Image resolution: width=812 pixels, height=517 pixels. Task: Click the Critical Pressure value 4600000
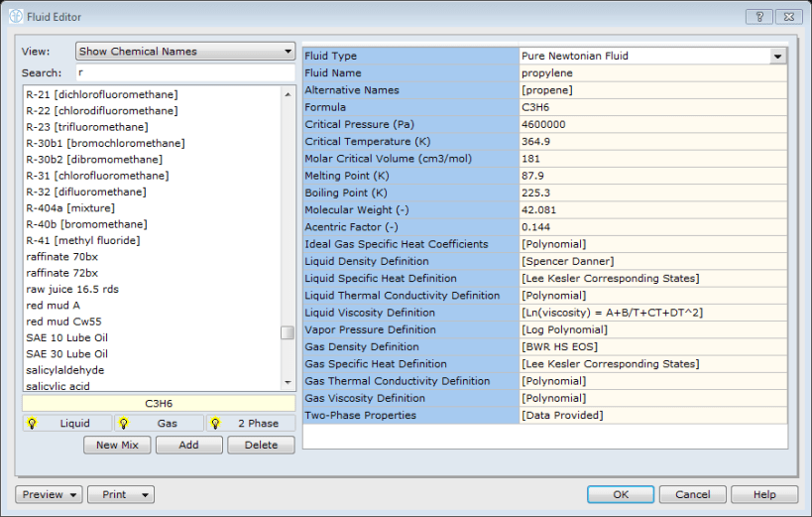click(653, 124)
